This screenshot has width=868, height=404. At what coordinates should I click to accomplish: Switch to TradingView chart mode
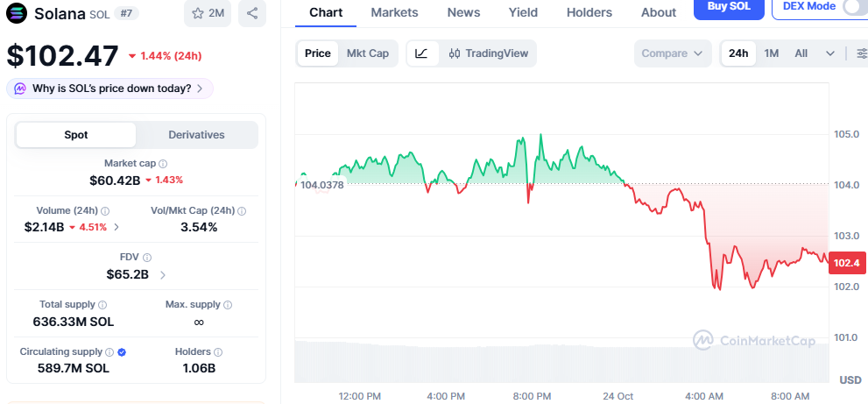click(489, 53)
